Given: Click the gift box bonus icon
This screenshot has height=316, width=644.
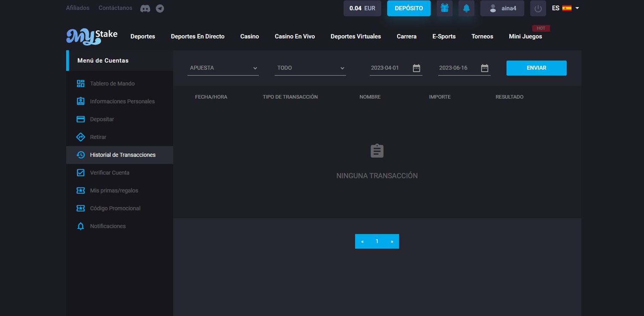Looking at the screenshot, I should click(x=444, y=8).
